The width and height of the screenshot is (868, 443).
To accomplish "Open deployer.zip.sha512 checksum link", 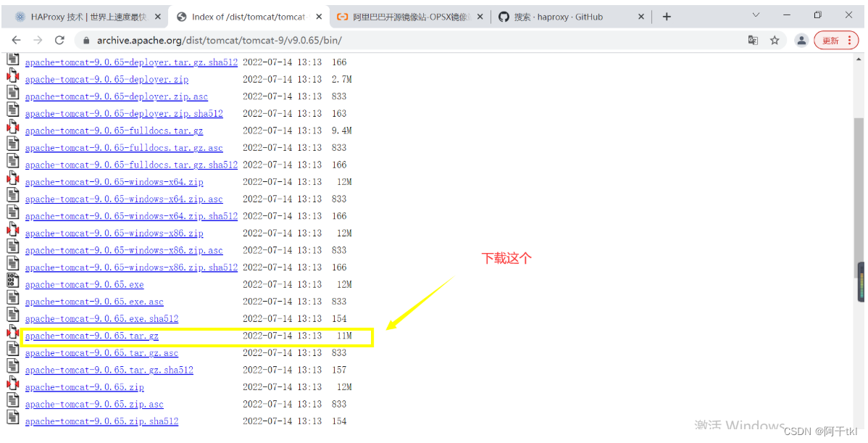I will (x=124, y=114).
